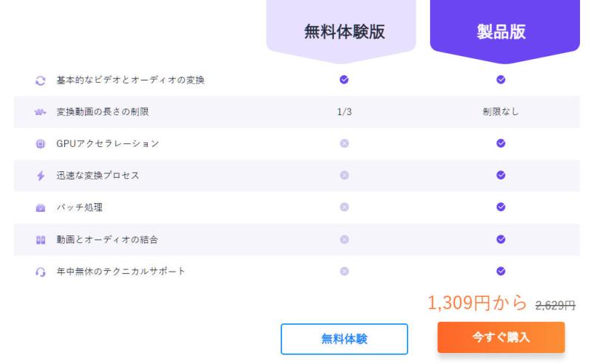This screenshot has height=364, width=591.
Task: Click the video and audio merge icon
Action: [41, 240]
